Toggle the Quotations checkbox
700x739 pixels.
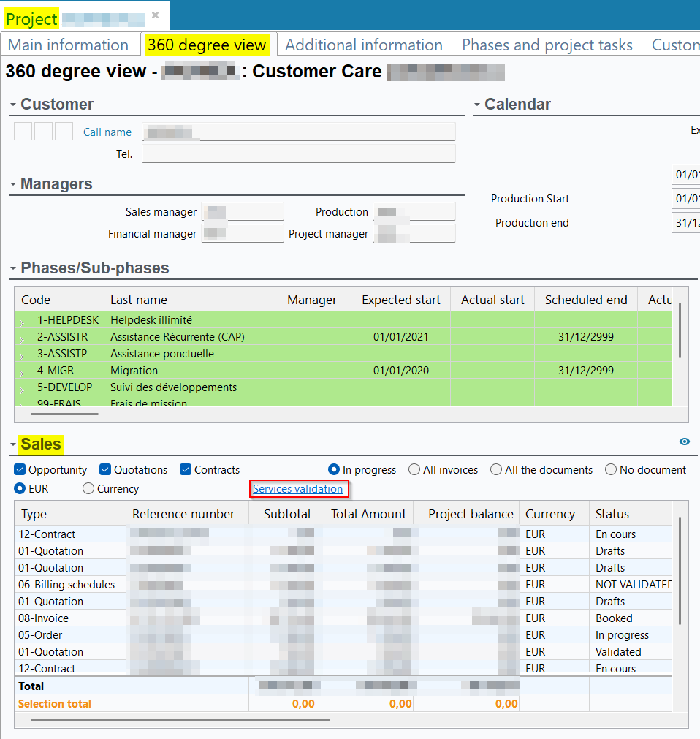(105, 470)
